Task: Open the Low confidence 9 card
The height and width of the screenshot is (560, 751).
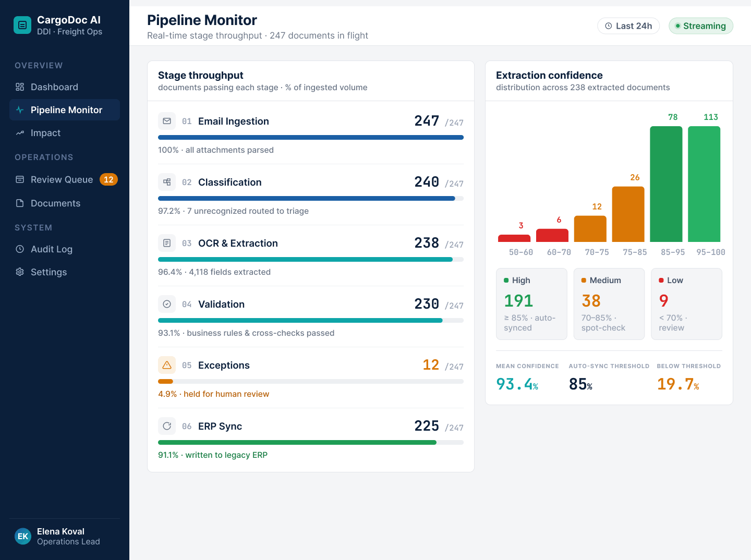Action: pyautogui.click(x=686, y=304)
